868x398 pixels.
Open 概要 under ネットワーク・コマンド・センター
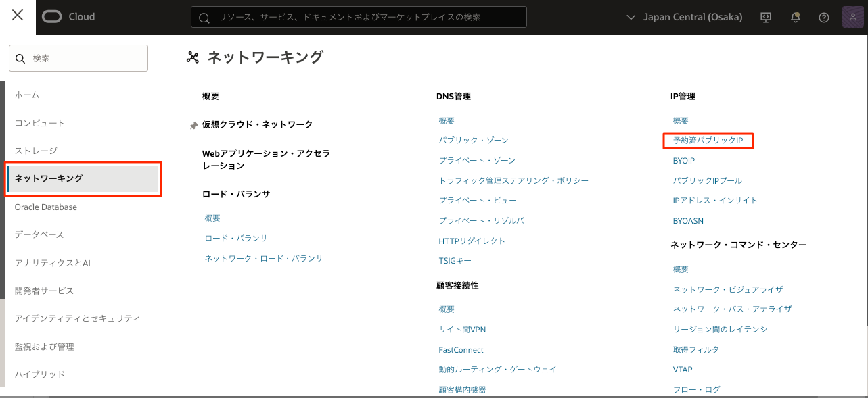[681, 270]
